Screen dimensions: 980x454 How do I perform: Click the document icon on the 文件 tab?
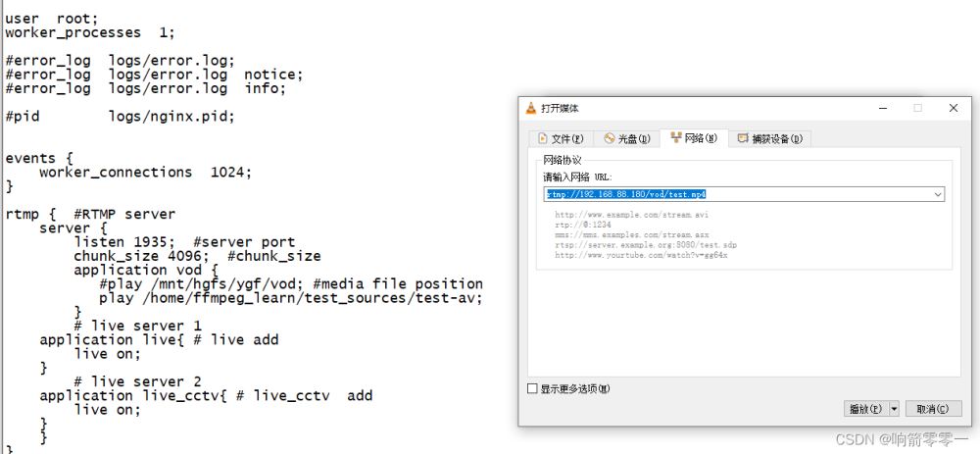542,138
